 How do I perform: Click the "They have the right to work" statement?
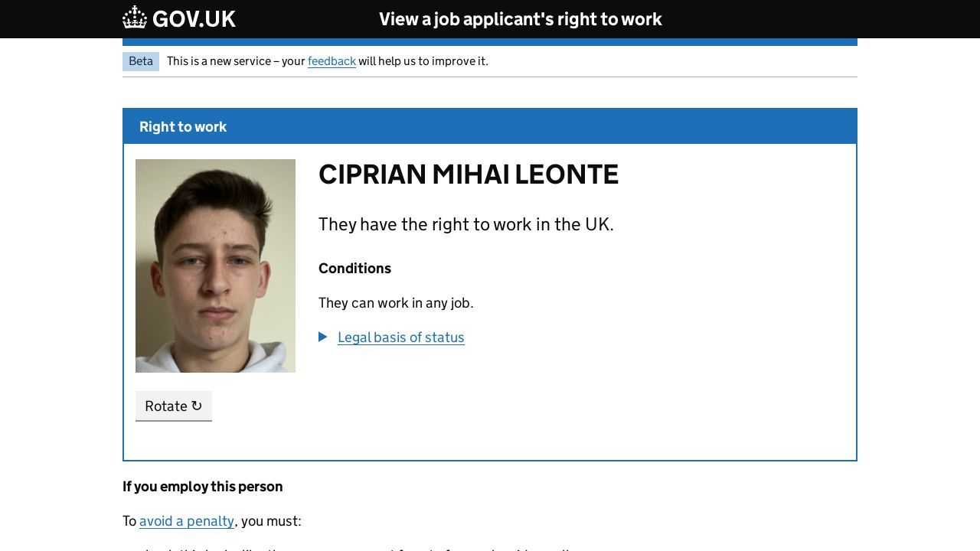pos(466,224)
